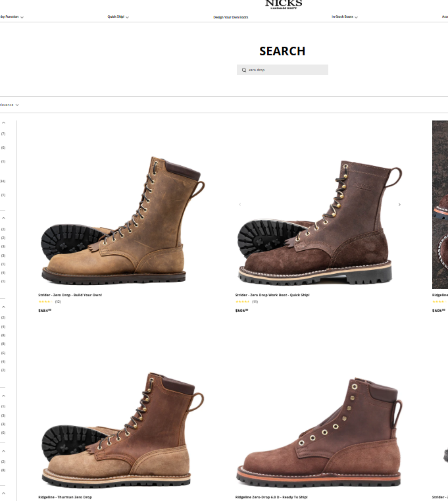The height and width of the screenshot is (501, 448).
Task: Open 'Ridgeline - Thurman Zero Drop' title link
Action: (65, 497)
